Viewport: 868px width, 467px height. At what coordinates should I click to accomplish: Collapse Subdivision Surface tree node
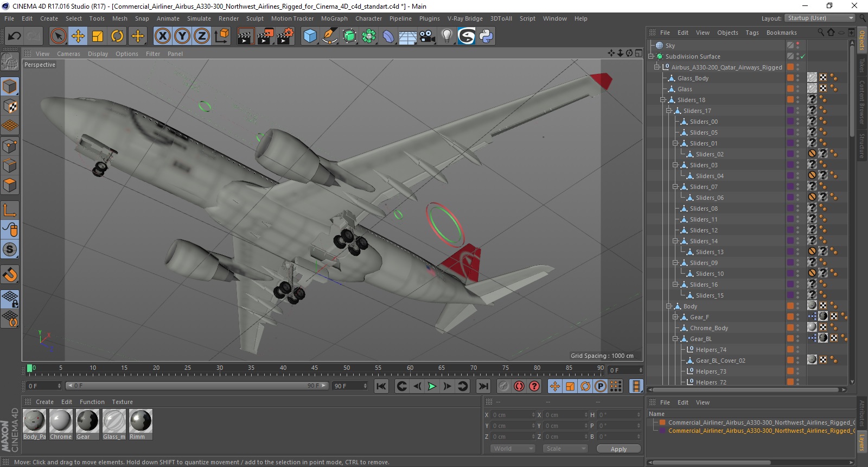[650, 56]
